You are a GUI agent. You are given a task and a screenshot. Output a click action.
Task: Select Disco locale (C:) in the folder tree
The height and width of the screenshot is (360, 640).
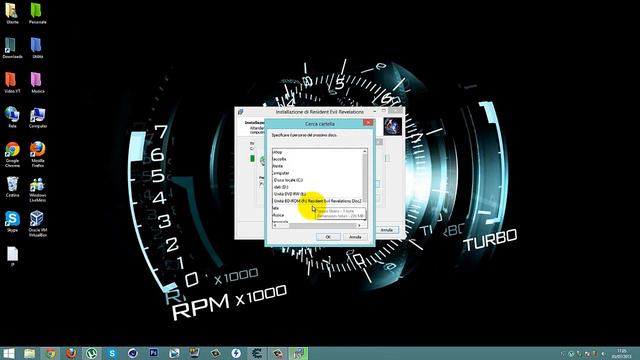(x=288, y=180)
